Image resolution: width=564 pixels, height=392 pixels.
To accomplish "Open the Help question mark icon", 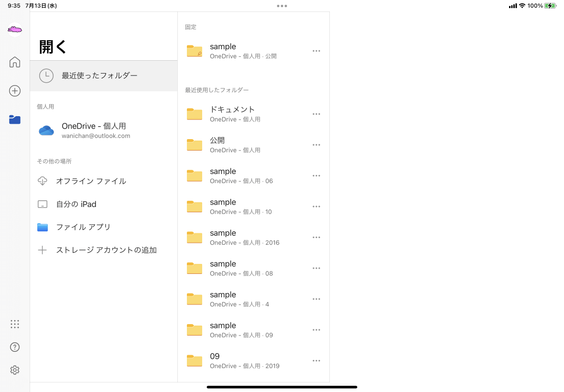I will 15,347.
